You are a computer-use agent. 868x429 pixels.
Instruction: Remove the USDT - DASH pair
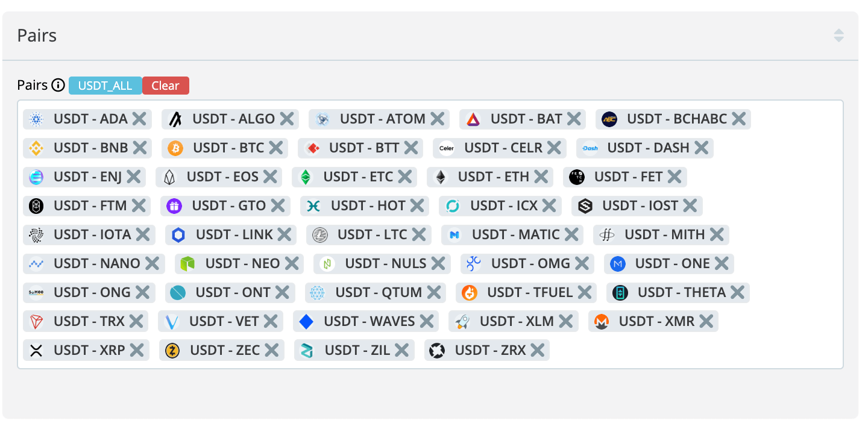[701, 148]
